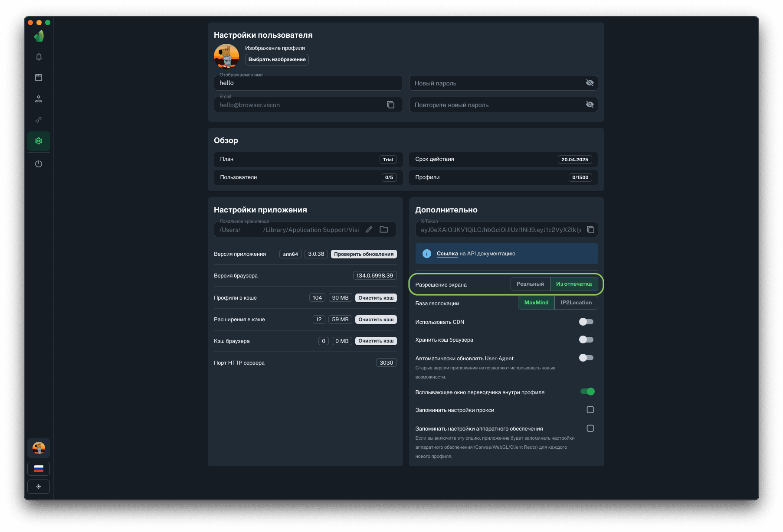Show new password via eye icon
783x532 pixels.
(590, 83)
